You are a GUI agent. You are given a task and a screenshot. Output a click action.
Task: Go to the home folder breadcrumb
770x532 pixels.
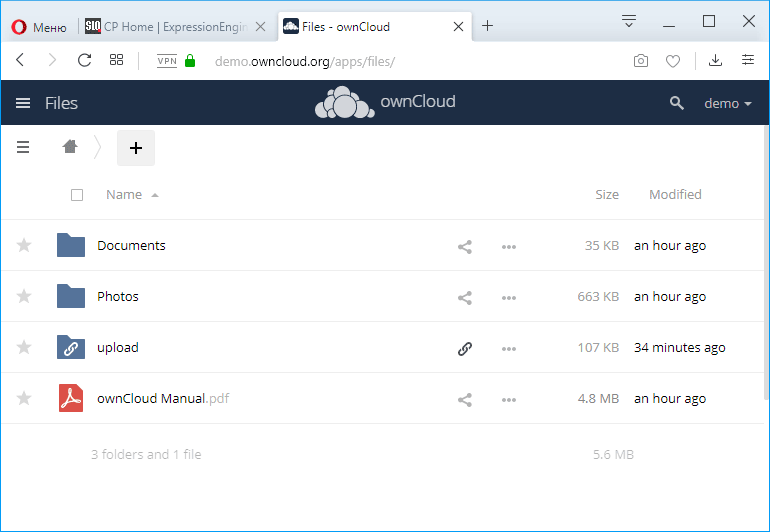[x=70, y=146]
